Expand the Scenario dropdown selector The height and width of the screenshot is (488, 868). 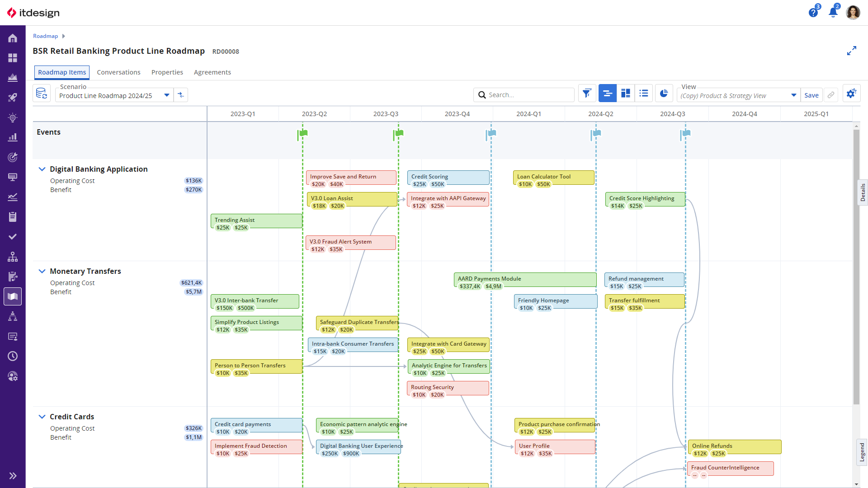(x=166, y=95)
